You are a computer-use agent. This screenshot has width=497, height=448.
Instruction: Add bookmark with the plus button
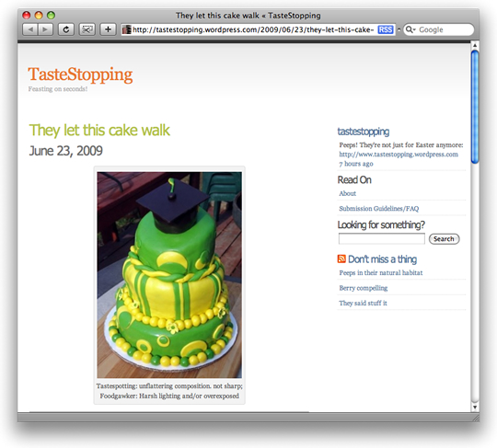[x=108, y=29]
